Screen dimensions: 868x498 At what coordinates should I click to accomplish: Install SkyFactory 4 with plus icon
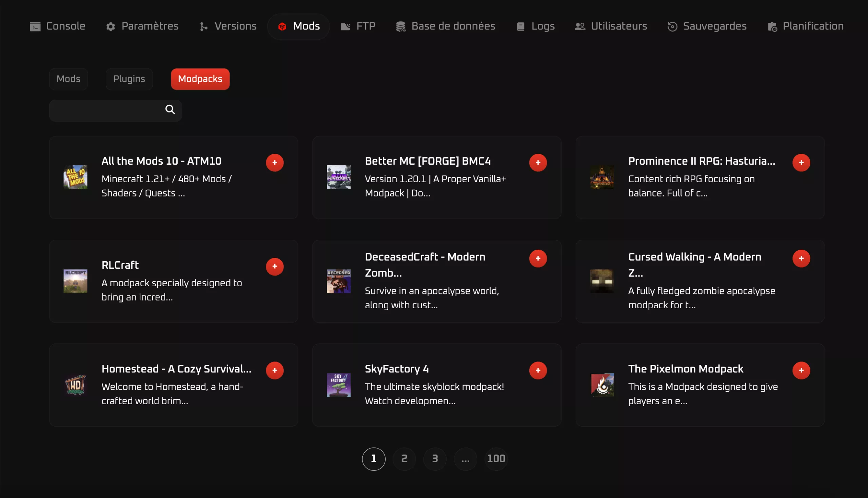click(x=538, y=370)
